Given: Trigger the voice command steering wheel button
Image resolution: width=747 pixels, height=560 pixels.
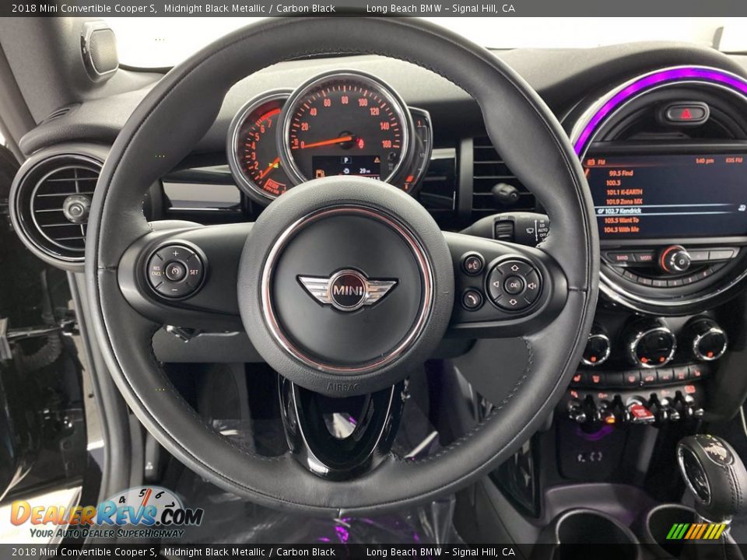Looking at the screenshot, I should tap(472, 264).
